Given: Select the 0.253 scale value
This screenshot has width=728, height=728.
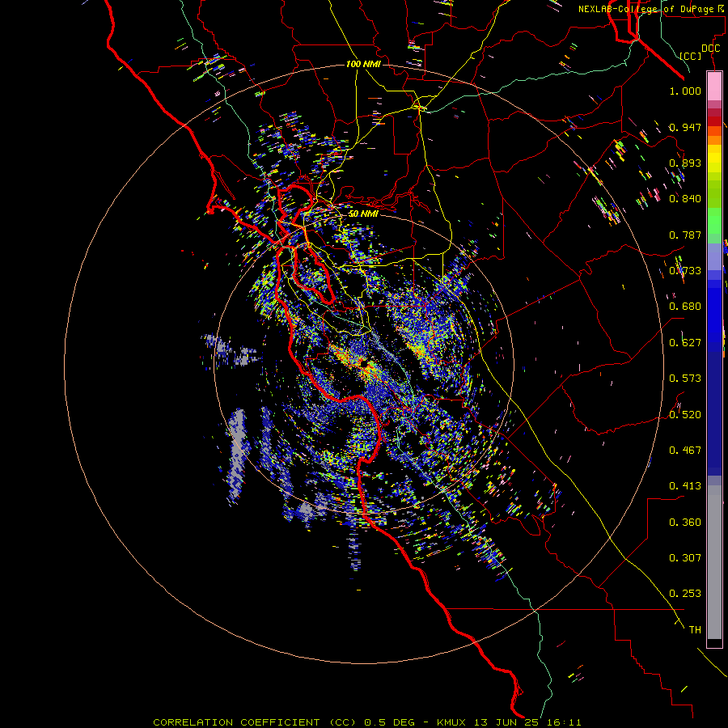Looking at the screenshot, I should point(685,594).
